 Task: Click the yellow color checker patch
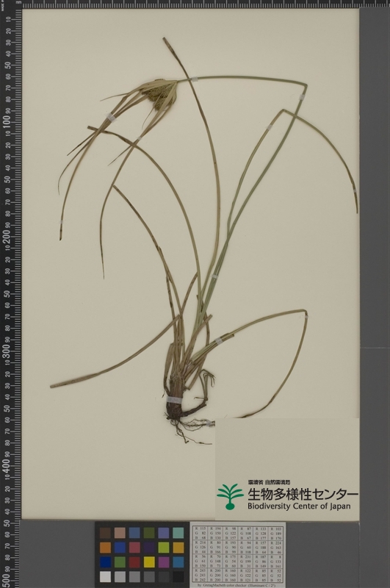pos(149,562)
